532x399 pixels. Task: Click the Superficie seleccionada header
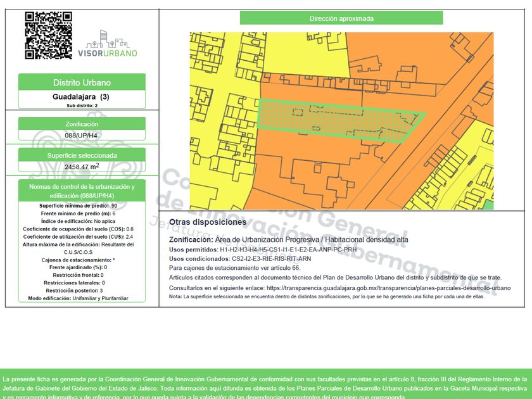(x=82, y=155)
